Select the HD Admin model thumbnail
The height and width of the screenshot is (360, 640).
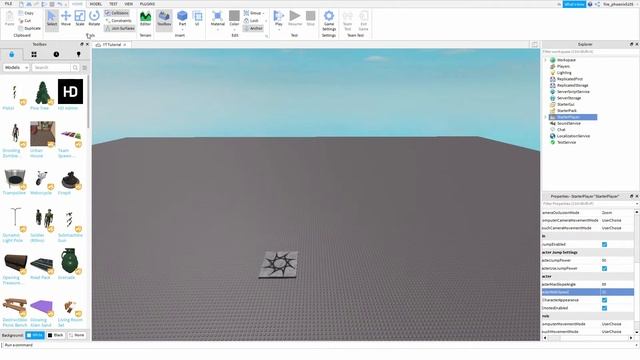click(x=70, y=92)
